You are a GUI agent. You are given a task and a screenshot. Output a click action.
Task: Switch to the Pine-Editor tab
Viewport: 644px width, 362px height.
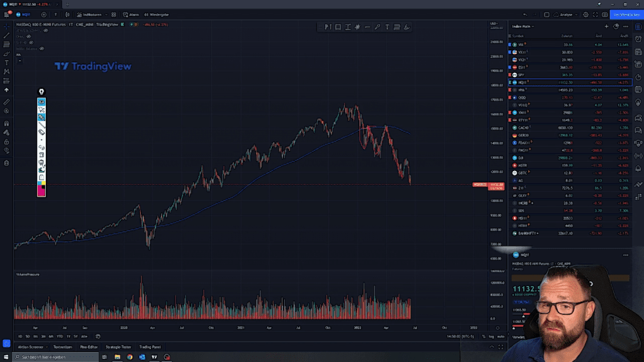pyautogui.click(x=87, y=346)
